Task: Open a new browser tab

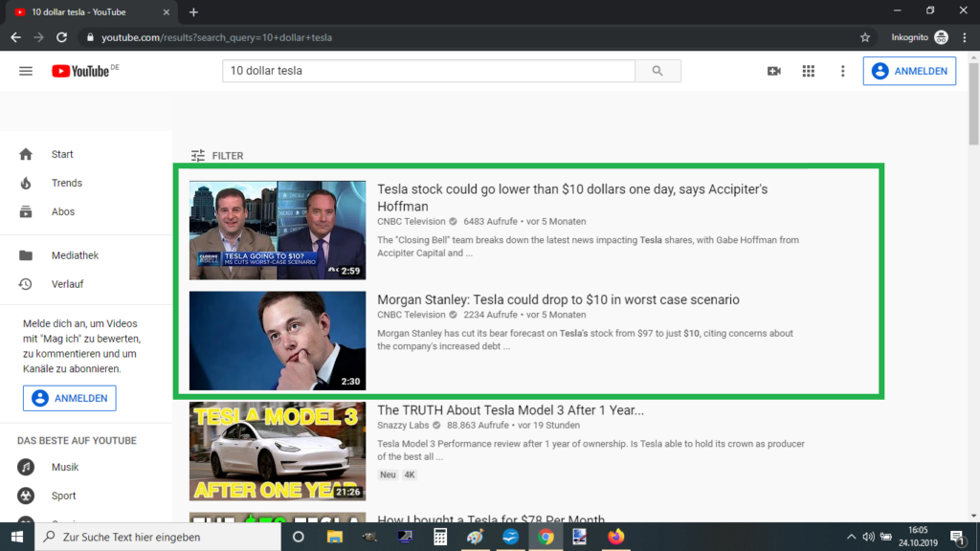Action: point(193,11)
